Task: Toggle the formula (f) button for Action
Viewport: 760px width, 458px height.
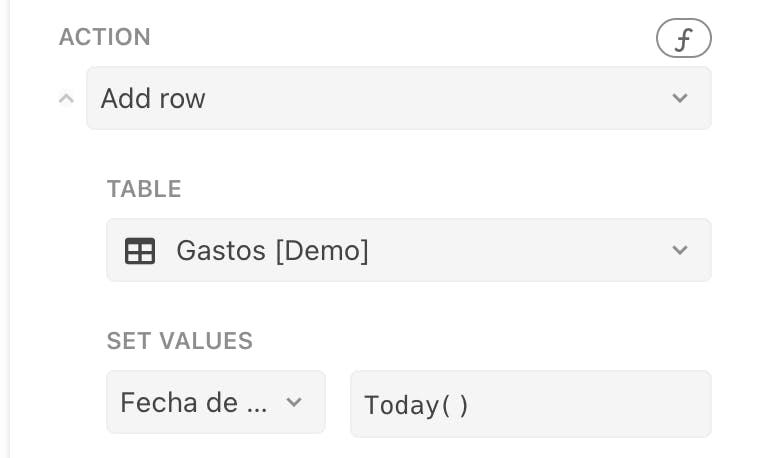Action: pyautogui.click(x=683, y=40)
